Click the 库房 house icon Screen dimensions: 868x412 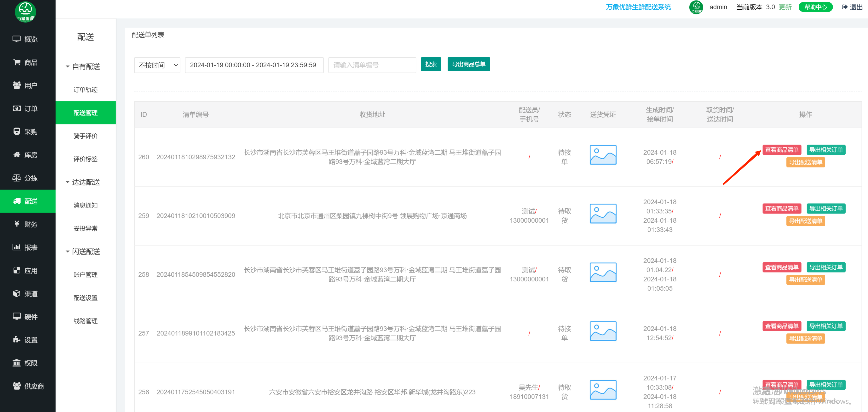click(17, 155)
